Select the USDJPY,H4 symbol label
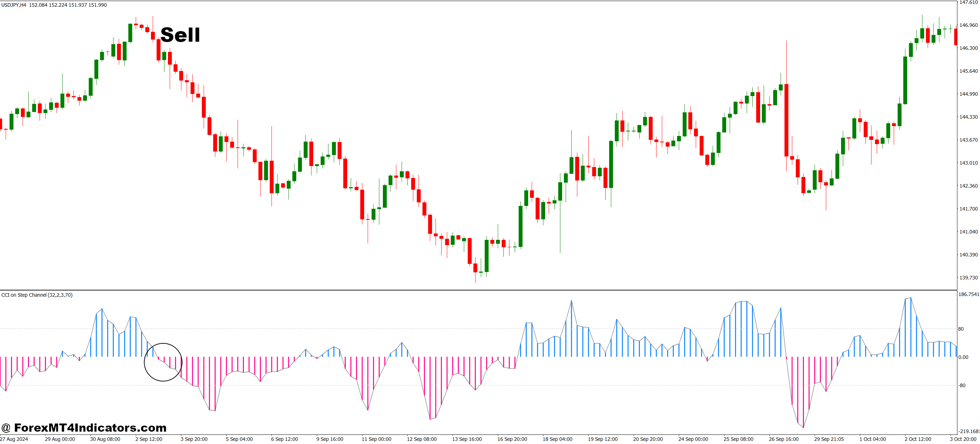This screenshot has height=444, width=980. 13,5
